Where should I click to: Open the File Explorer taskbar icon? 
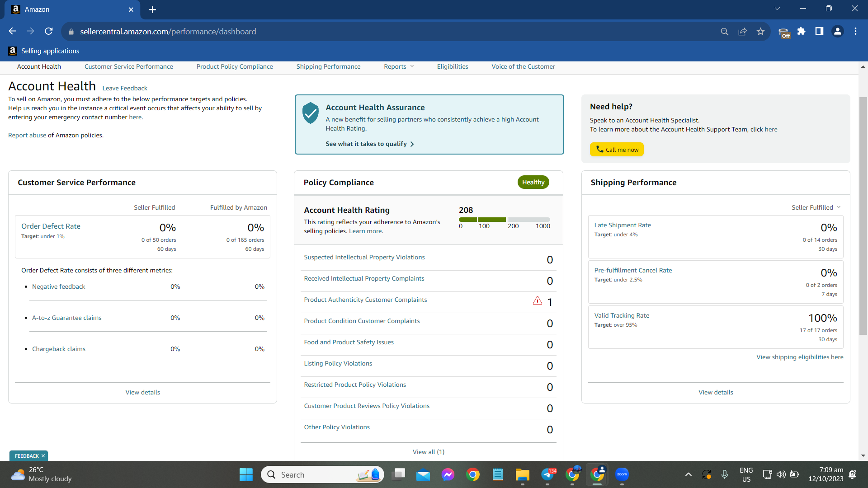click(x=522, y=474)
